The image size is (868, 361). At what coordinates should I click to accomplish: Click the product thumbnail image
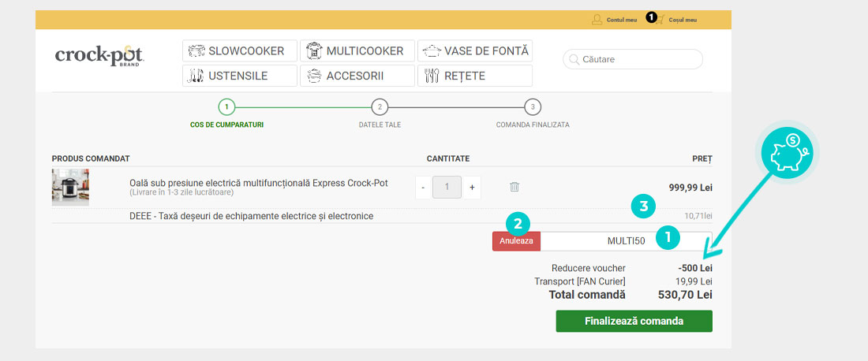pyautogui.click(x=70, y=188)
